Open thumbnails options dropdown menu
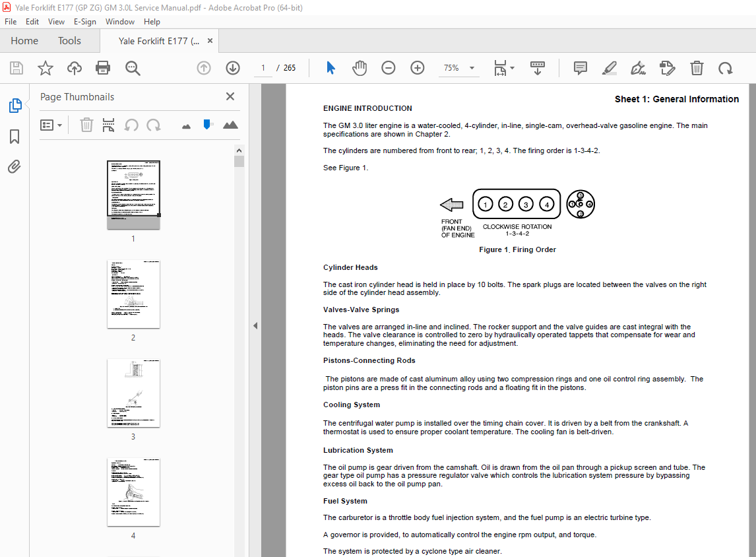This screenshot has height=557, width=756. coord(51,125)
